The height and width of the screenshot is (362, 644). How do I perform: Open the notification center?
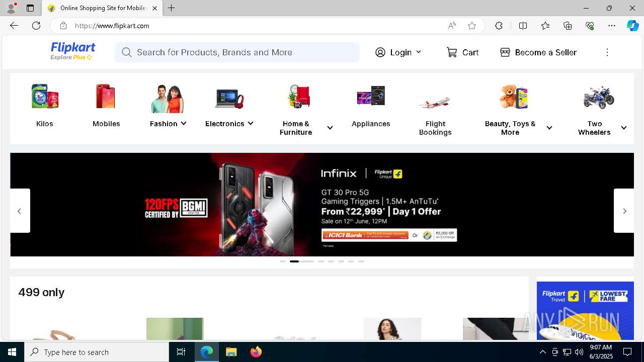627,352
